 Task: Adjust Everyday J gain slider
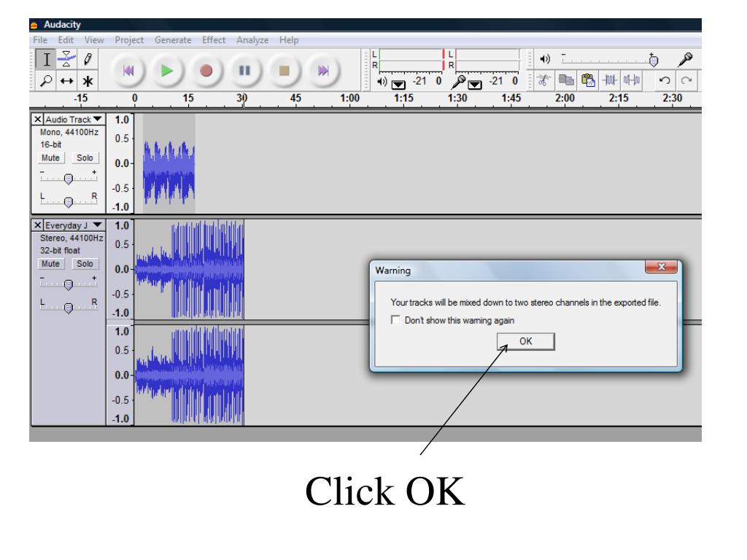(x=69, y=285)
